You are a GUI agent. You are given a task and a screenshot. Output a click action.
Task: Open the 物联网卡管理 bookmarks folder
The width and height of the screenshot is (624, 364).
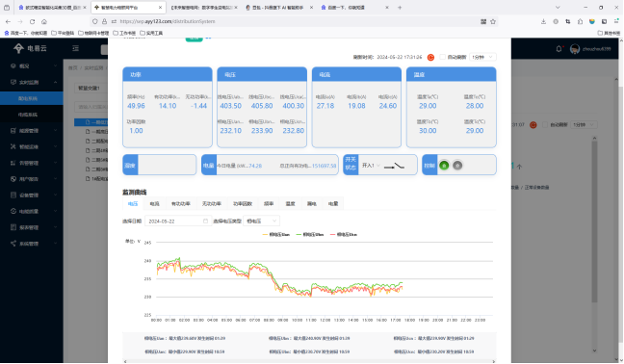pyautogui.click(x=93, y=33)
